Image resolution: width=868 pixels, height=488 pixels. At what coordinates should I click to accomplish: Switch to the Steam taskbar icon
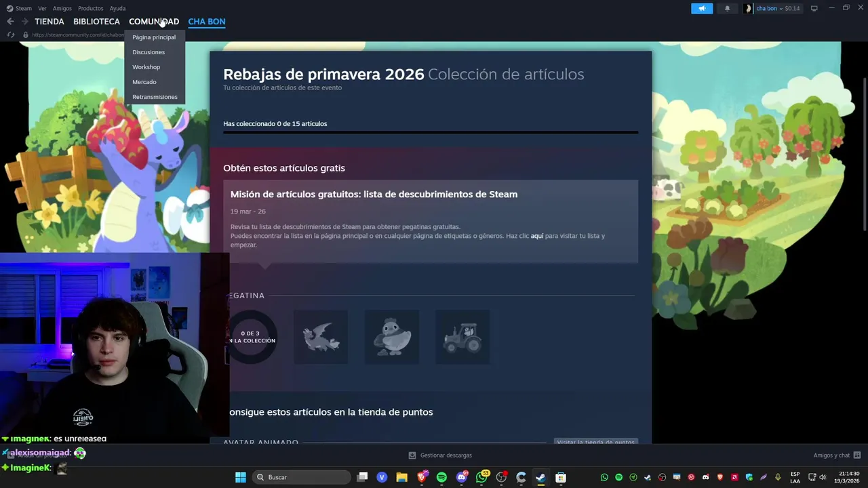[x=540, y=477]
